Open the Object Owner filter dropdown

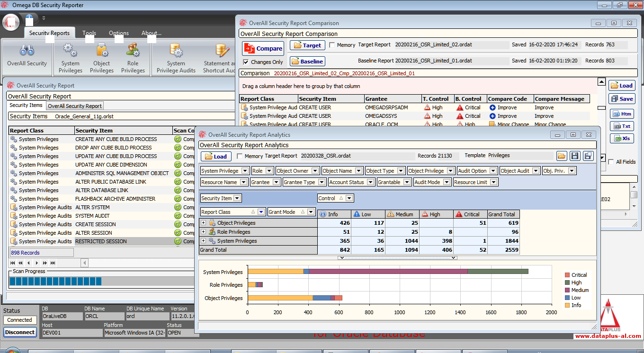(x=315, y=171)
